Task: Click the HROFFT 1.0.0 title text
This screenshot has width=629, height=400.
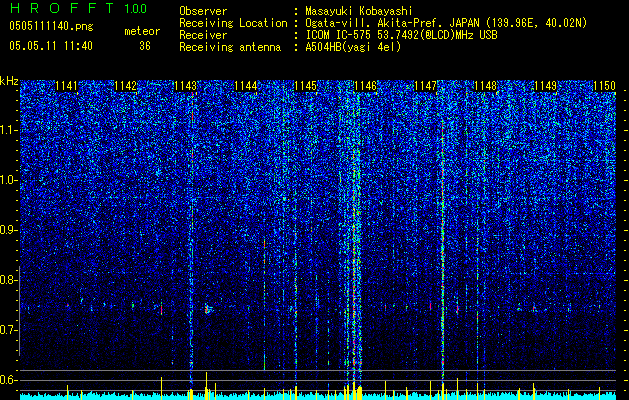Action: click(x=78, y=8)
